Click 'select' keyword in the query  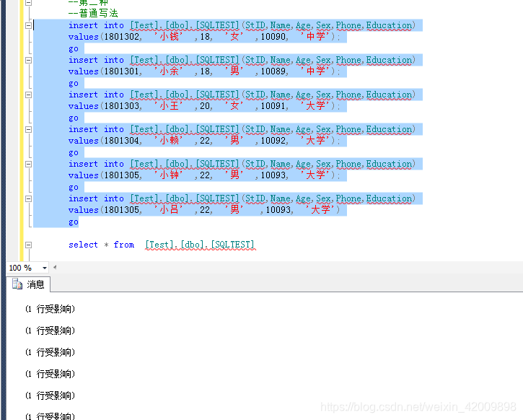click(x=83, y=245)
